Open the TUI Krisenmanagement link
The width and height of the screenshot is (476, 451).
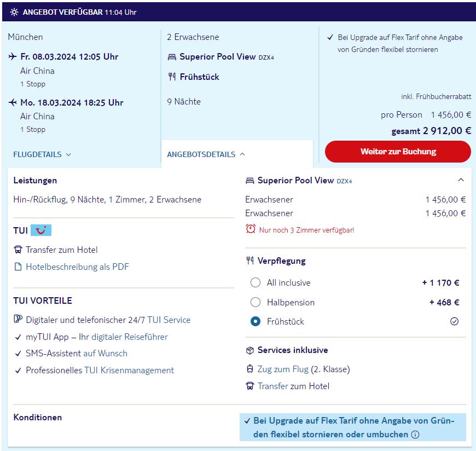(x=129, y=370)
